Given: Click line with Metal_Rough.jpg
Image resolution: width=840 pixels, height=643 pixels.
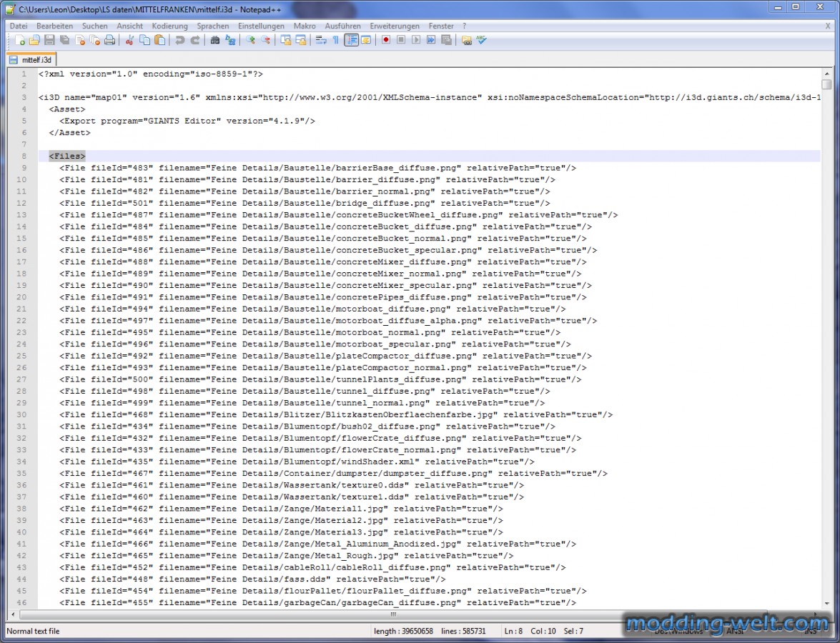Looking at the screenshot, I should coord(286,555).
